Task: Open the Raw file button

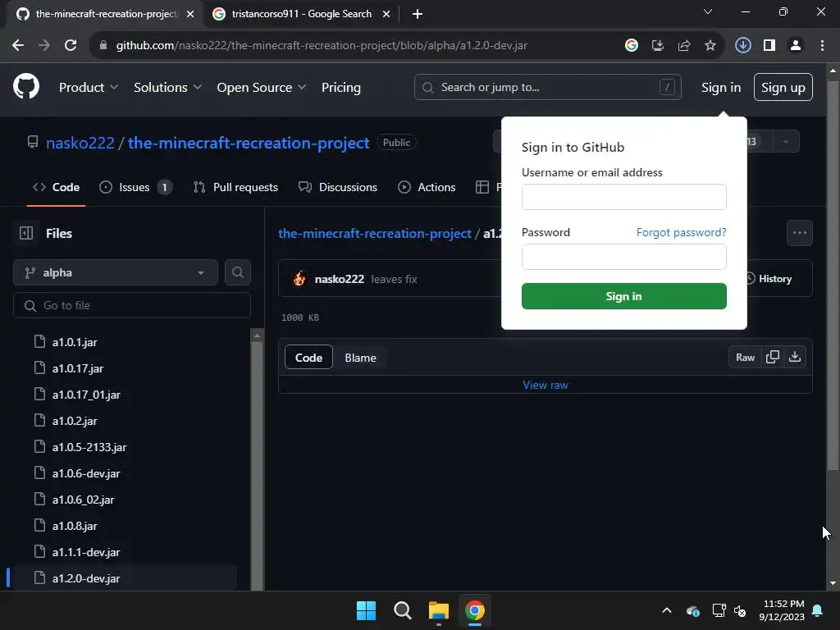Action: tap(745, 358)
